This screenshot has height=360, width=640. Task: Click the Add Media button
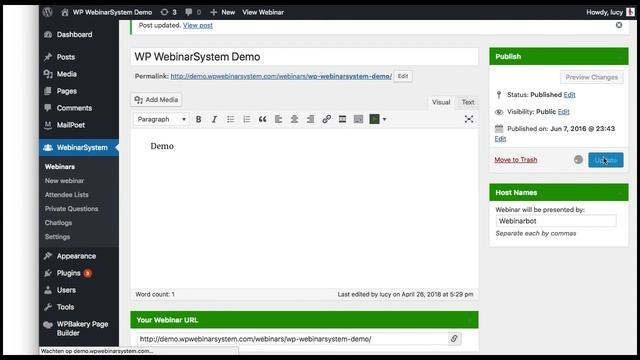click(156, 100)
